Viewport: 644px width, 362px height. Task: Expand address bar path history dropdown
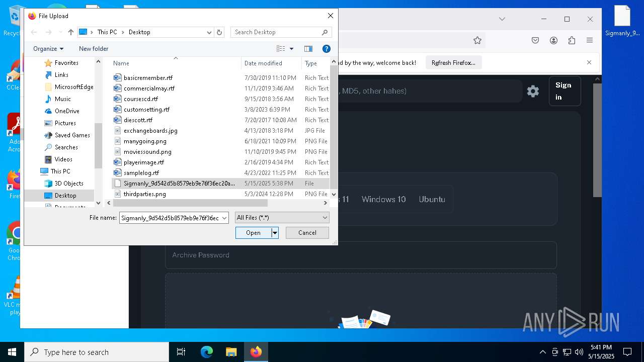(x=209, y=32)
